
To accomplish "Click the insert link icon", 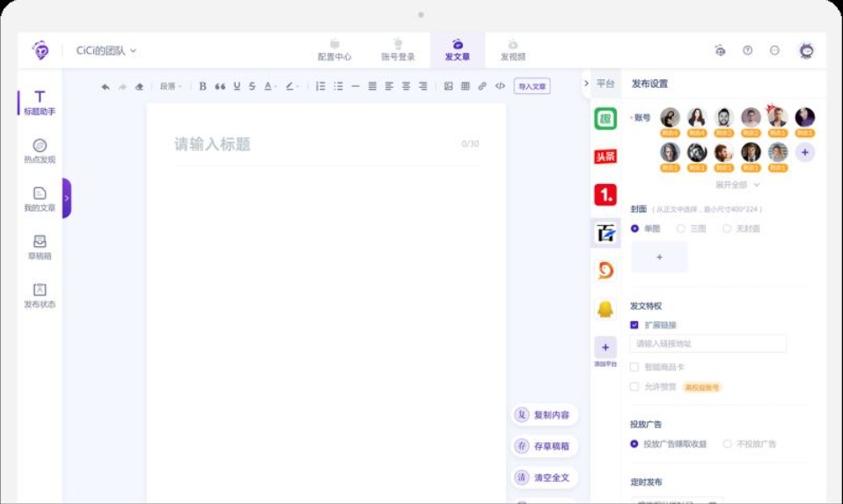I will 482,86.
